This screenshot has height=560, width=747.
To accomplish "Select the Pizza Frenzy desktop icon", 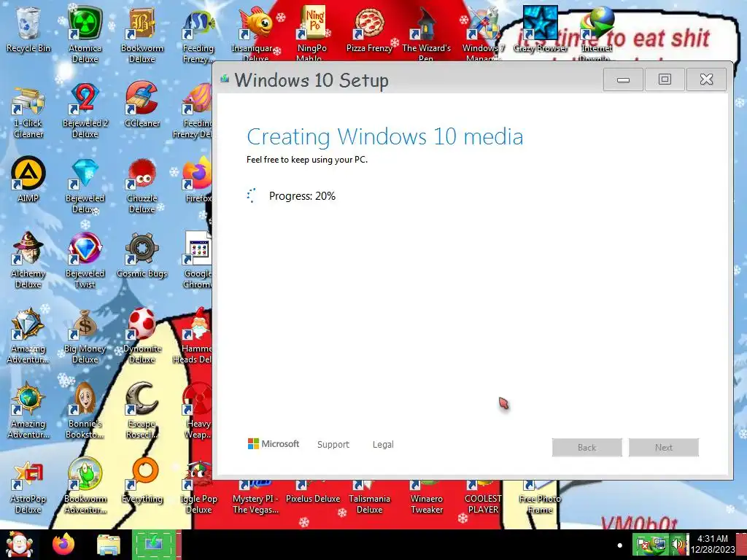I will (369, 29).
